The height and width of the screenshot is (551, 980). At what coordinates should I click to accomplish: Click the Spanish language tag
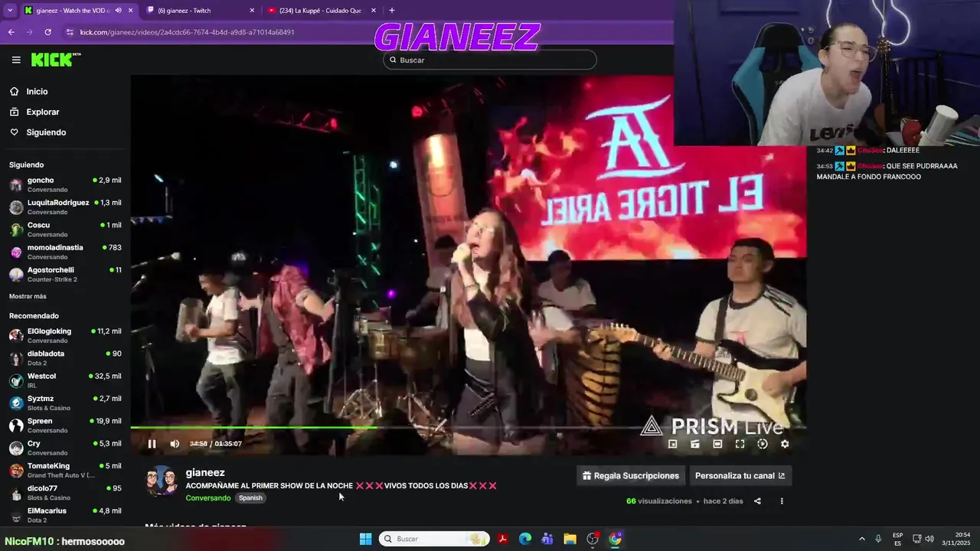point(250,498)
